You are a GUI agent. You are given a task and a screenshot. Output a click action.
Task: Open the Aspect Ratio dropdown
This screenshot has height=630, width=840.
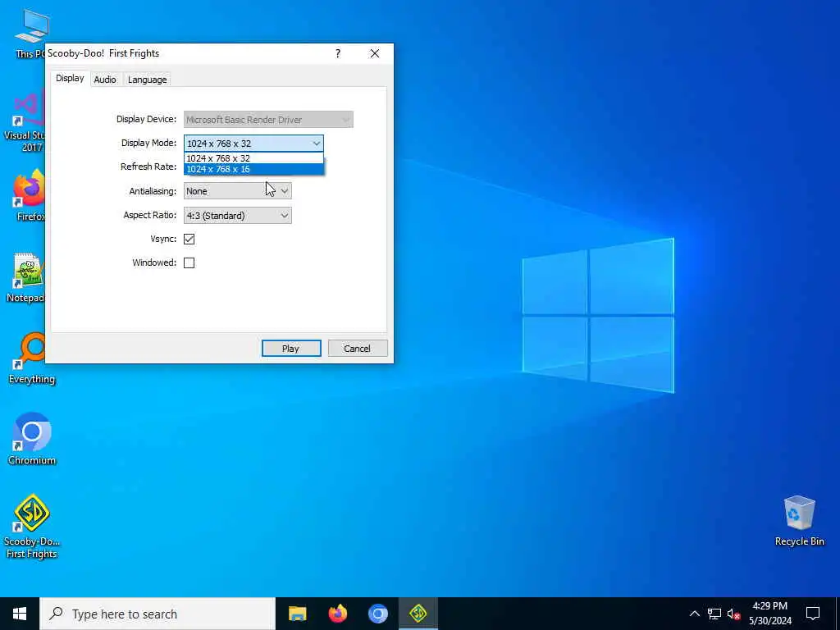tap(238, 216)
